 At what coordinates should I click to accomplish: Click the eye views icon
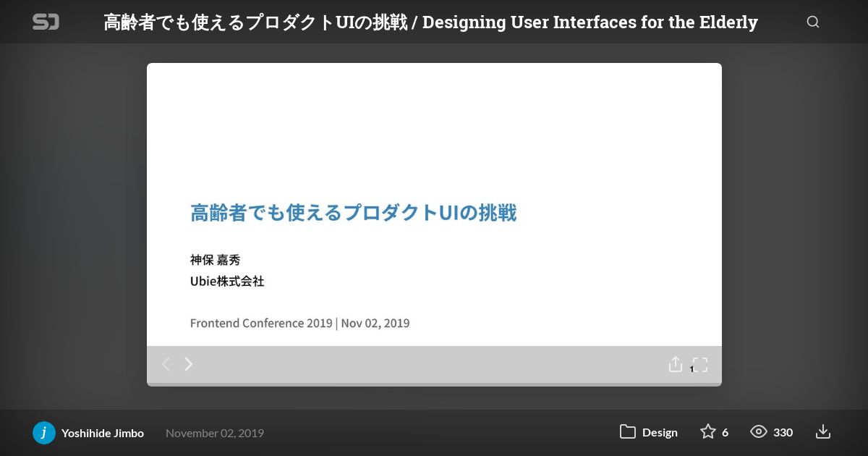758,432
